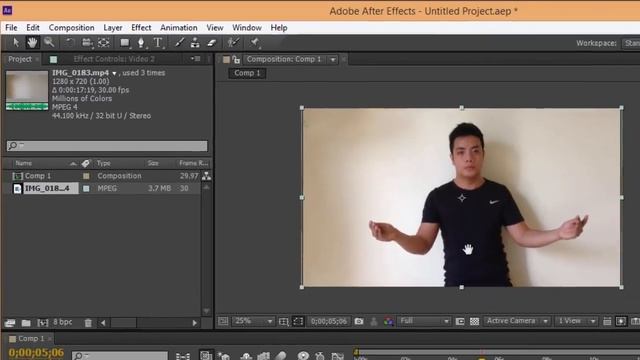Screen dimensions: 640x360
Task: Click the Comp 1 breadcrumb button in viewer
Action: pos(247,73)
